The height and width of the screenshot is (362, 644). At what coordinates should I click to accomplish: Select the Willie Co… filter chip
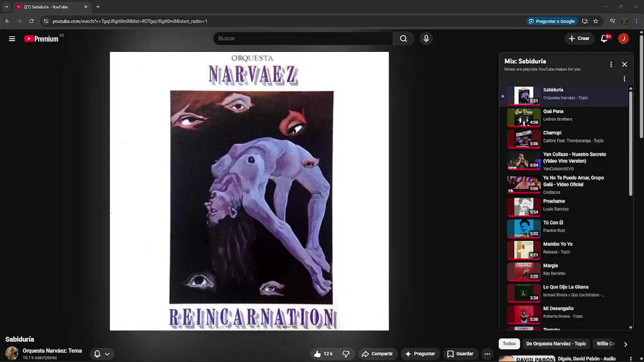[605, 344]
